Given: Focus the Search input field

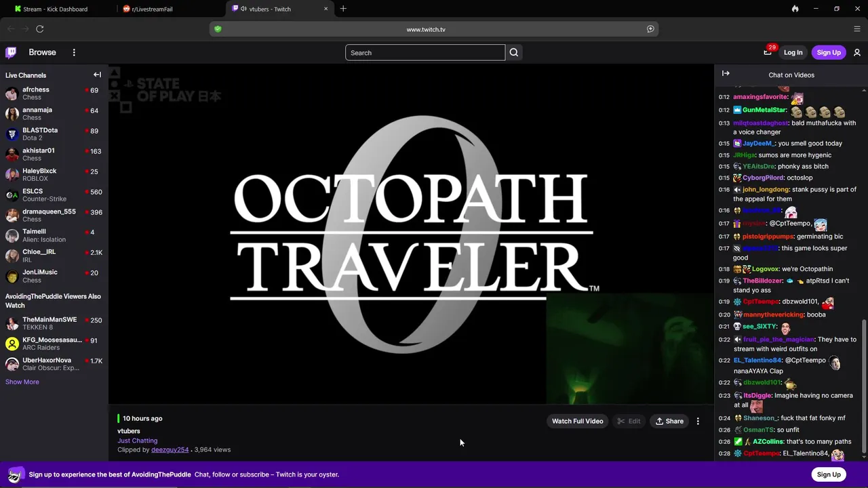Looking at the screenshot, I should (425, 52).
